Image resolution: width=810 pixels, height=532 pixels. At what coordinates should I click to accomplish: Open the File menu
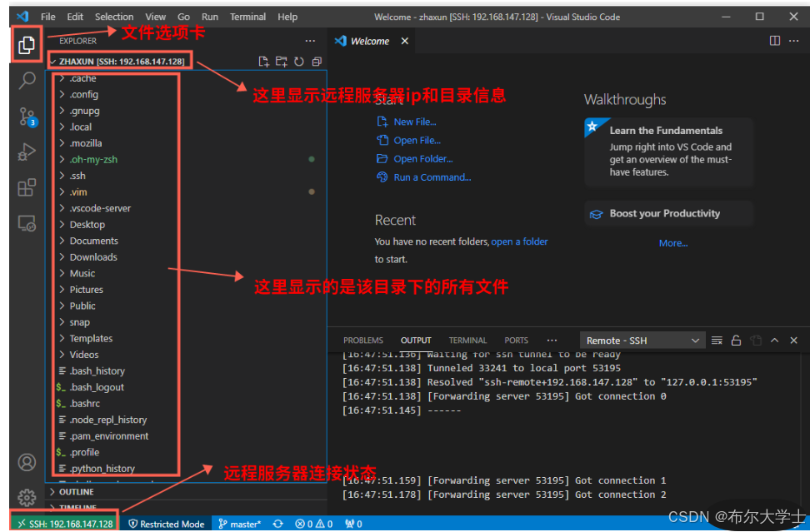coord(48,17)
